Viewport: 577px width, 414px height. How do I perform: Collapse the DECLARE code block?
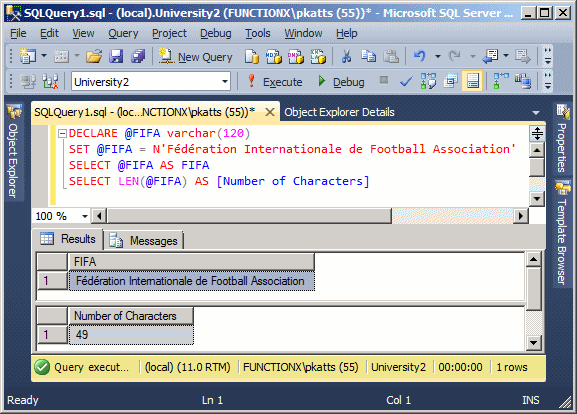coord(63,133)
